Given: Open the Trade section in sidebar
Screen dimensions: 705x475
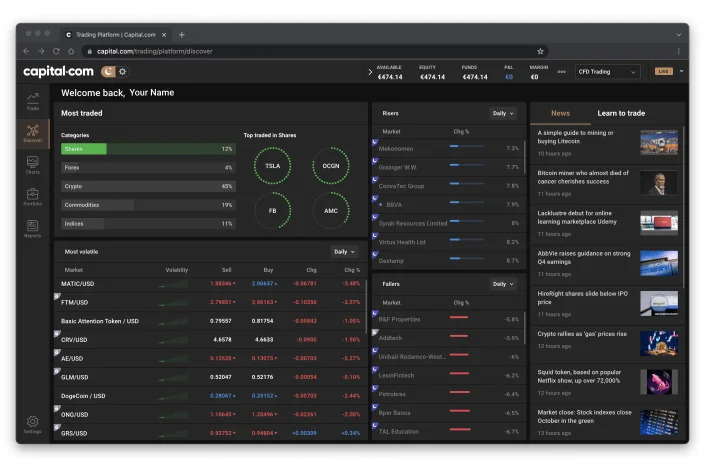Looking at the screenshot, I should 33,100.
